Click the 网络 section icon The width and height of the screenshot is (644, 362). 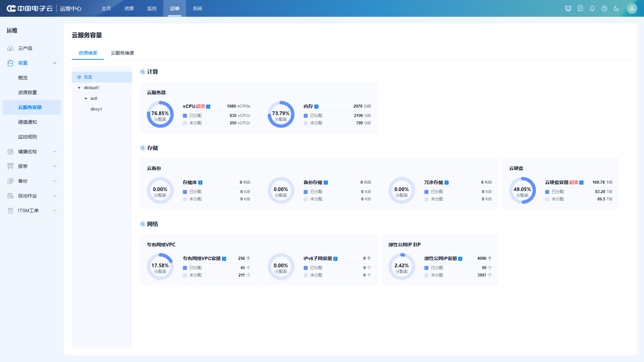143,224
